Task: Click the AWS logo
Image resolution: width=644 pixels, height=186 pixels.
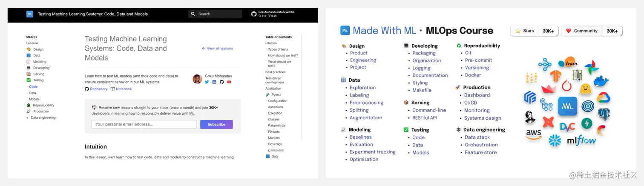Action: 533,135
